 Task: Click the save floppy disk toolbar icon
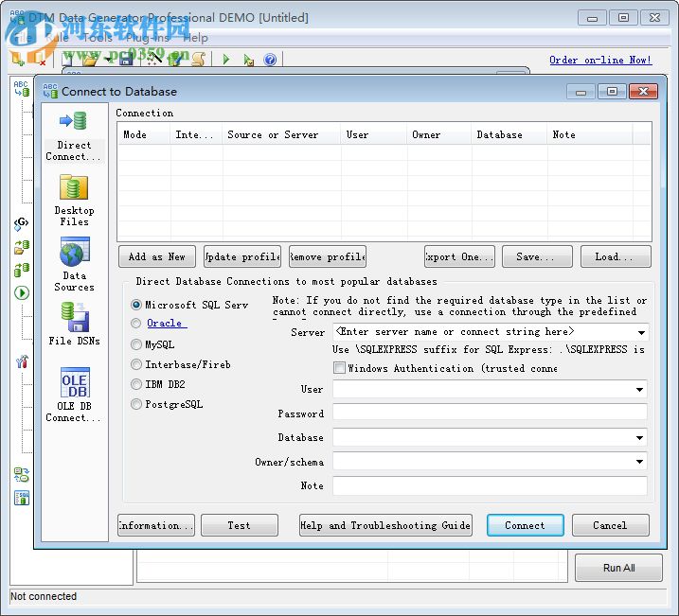click(x=126, y=60)
